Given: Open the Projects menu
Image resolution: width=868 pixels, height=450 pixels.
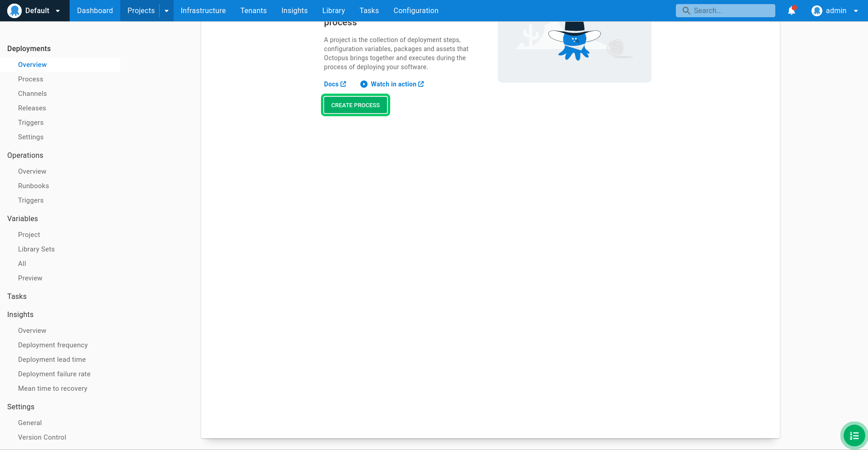Looking at the screenshot, I should 141,10.
